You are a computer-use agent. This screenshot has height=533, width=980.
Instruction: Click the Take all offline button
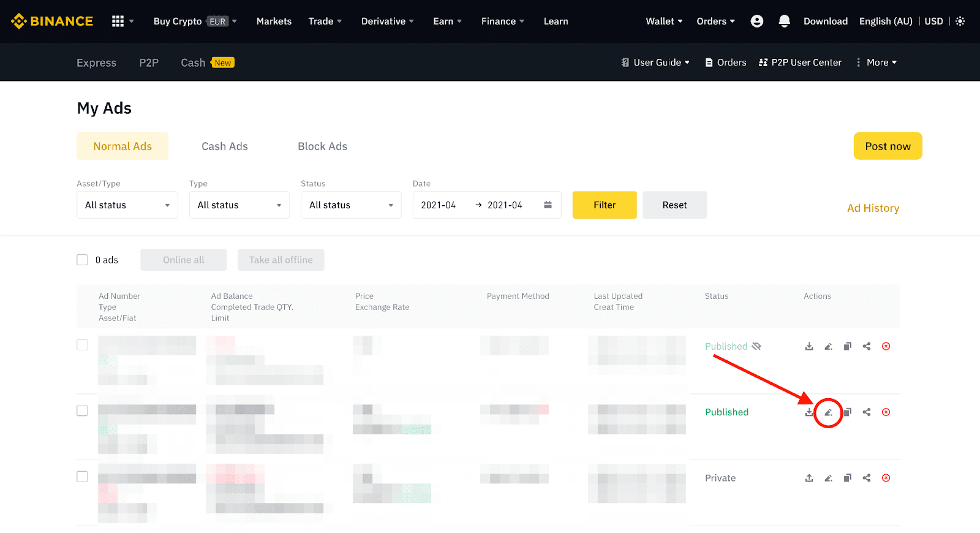pos(281,260)
